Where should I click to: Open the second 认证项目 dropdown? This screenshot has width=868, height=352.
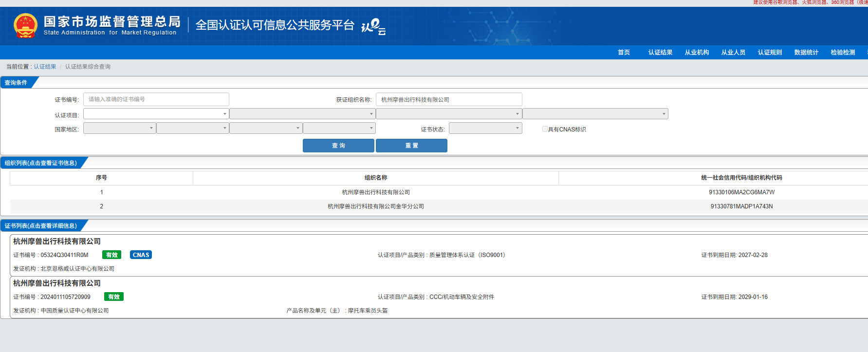[302, 114]
